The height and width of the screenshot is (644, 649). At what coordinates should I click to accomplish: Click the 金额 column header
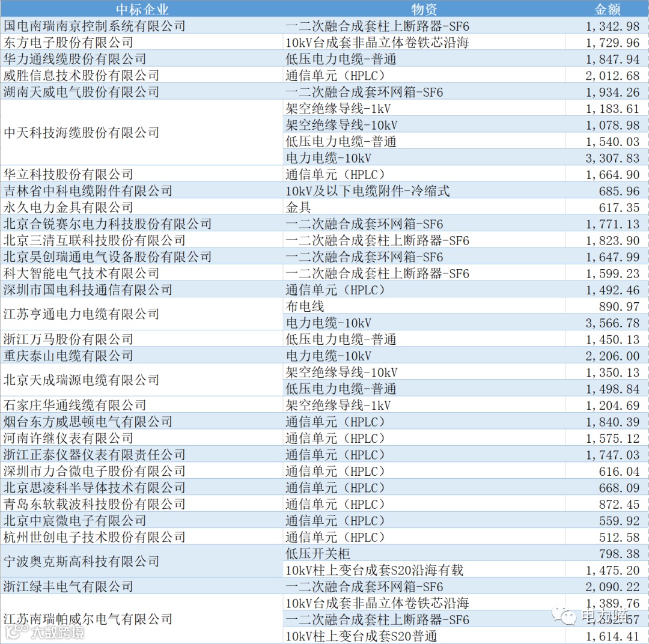(x=607, y=8)
